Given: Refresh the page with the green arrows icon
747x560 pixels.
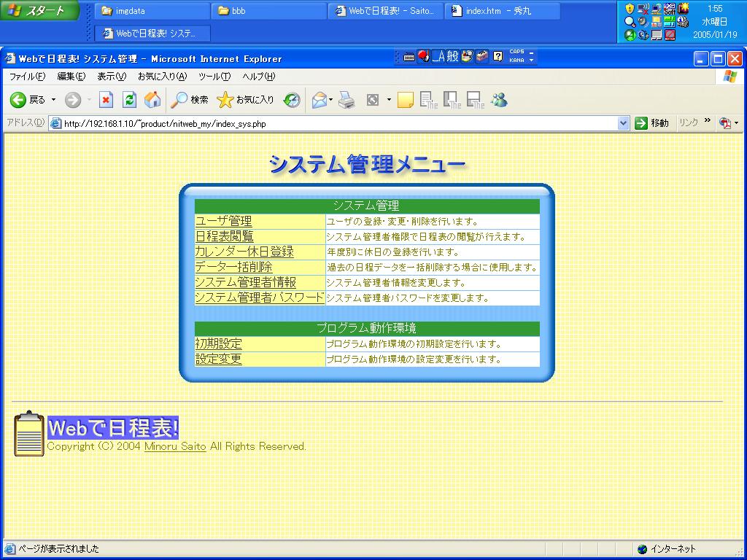Looking at the screenshot, I should [129, 100].
